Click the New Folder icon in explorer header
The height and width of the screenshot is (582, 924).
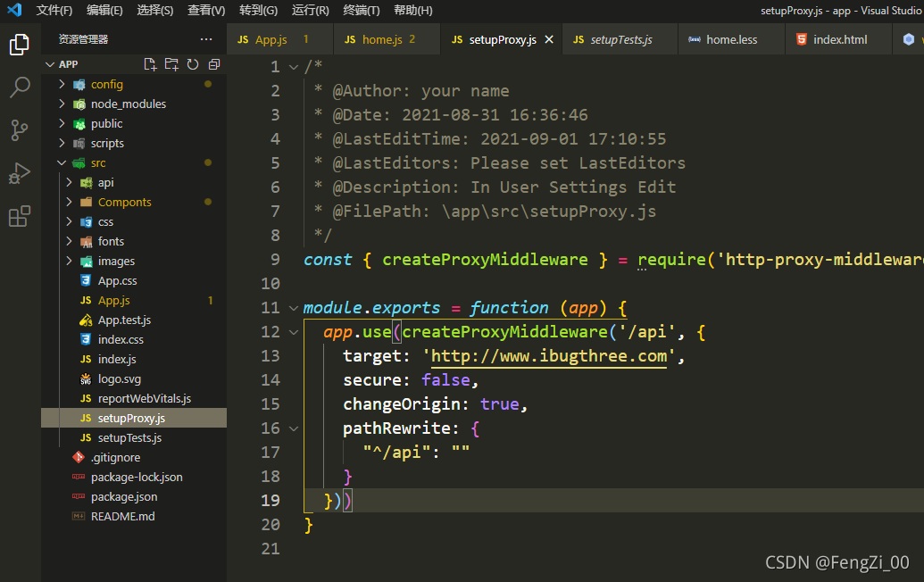point(171,64)
